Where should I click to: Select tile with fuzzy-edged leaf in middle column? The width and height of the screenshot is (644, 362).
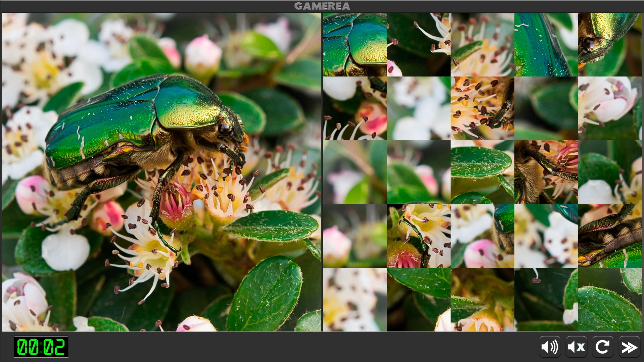(482, 172)
